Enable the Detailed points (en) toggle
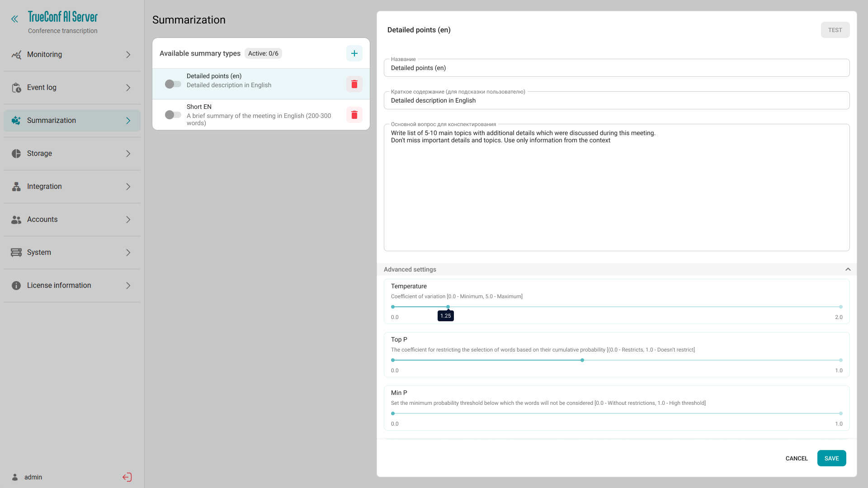The height and width of the screenshot is (488, 868). [x=173, y=84]
